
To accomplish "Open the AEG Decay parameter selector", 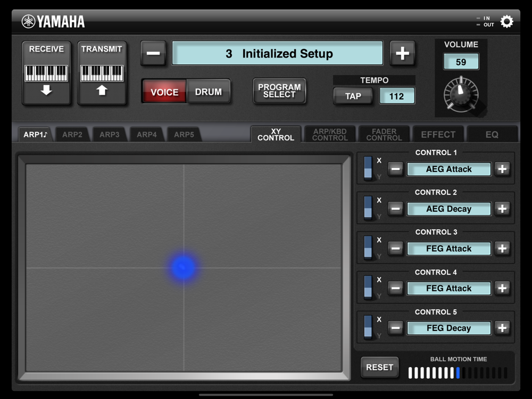I will pyautogui.click(x=449, y=209).
